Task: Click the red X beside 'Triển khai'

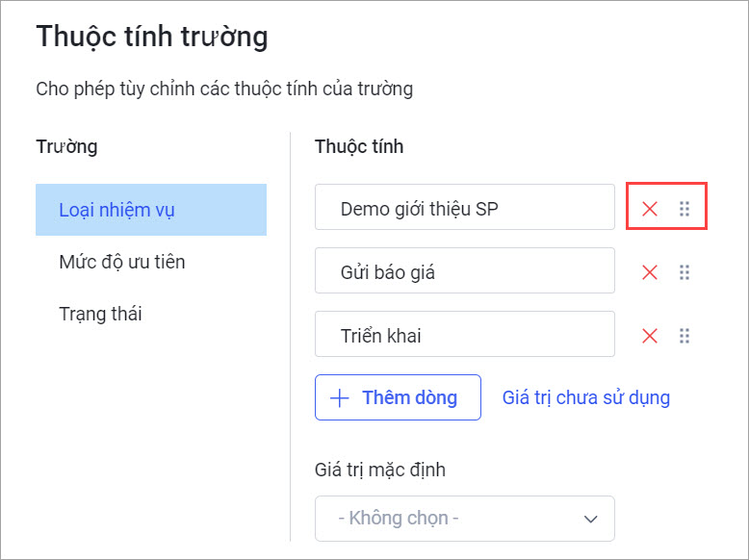Action: click(x=650, y=336)
